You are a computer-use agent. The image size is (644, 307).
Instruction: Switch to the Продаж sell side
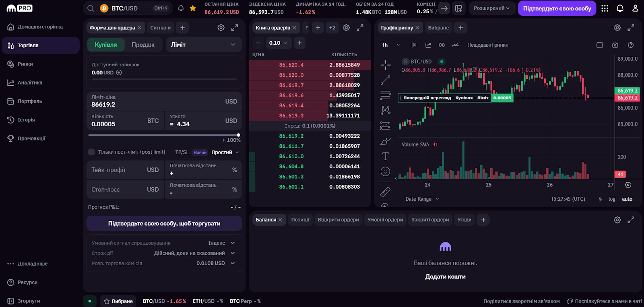[143, 45]
